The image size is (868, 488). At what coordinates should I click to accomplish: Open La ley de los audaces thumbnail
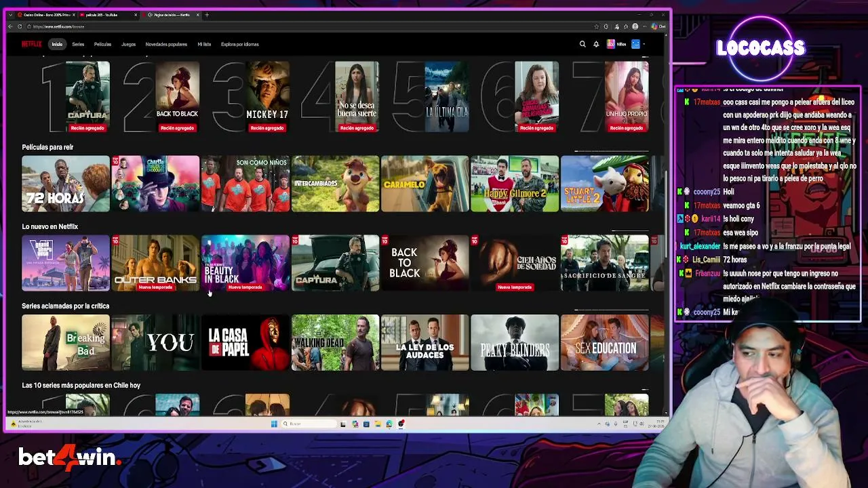[x=425, y=342]
